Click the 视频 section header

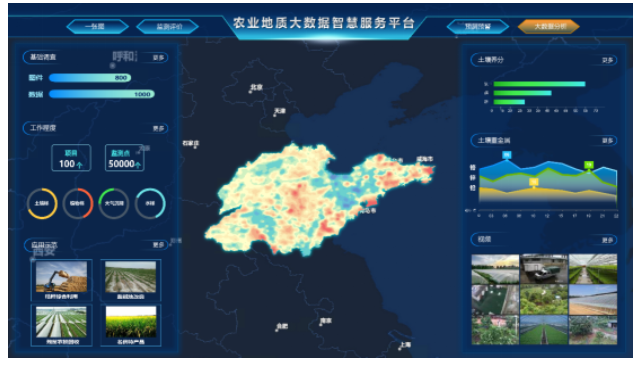click(484, 239)
